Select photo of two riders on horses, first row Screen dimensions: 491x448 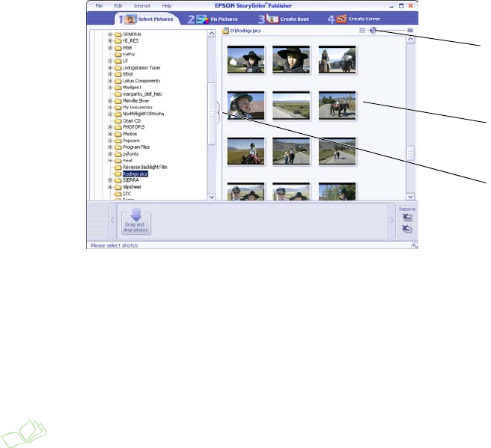point(338,59)
